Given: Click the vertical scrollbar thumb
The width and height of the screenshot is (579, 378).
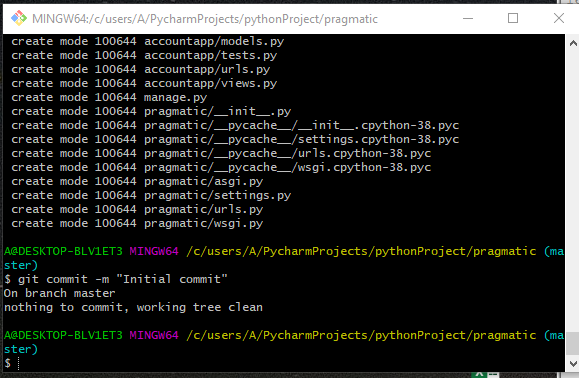Looking at the screenshot, I should 573,343.
